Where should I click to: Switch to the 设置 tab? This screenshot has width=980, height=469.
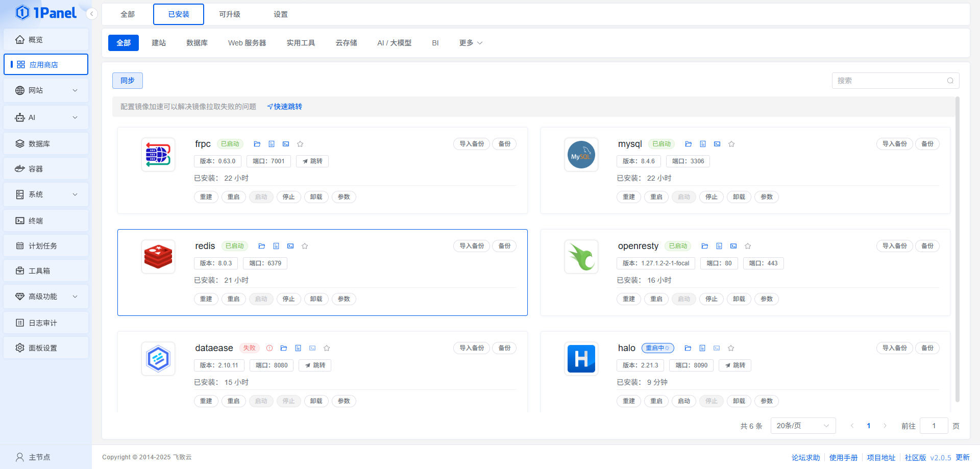click(x=281, y=14)
